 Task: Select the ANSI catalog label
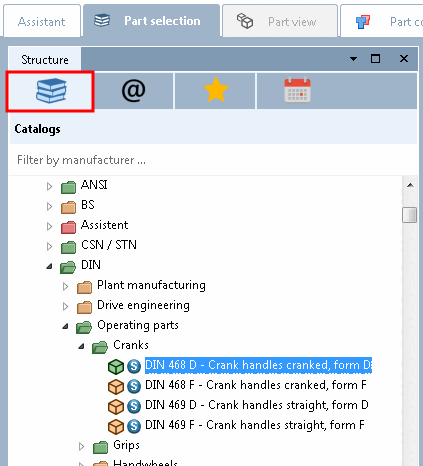94,185
